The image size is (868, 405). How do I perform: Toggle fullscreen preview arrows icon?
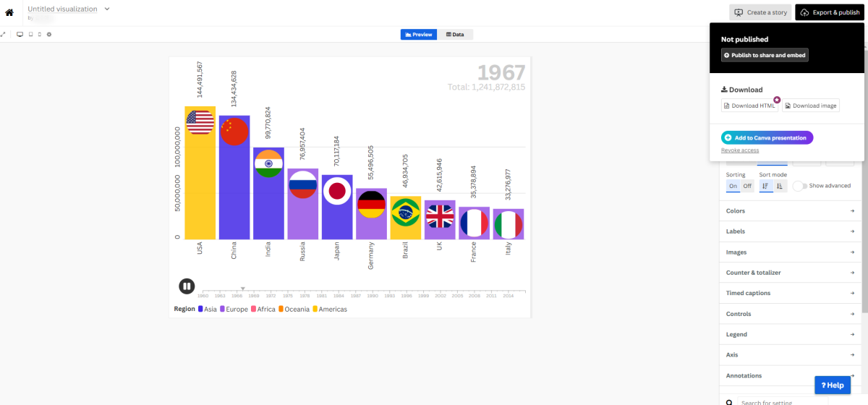coord(3,34)
